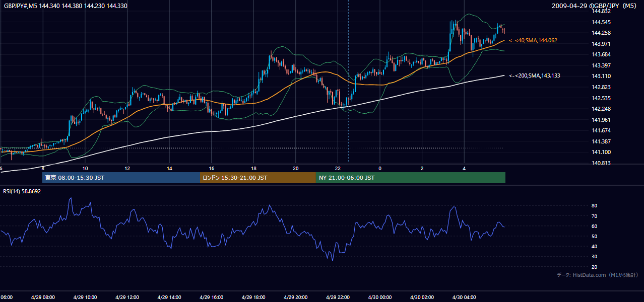Image resolution: width=644 pixels, height=302 pixels.
Task: Click the 4/29 22:00 date label
Action: click(338, 297)
